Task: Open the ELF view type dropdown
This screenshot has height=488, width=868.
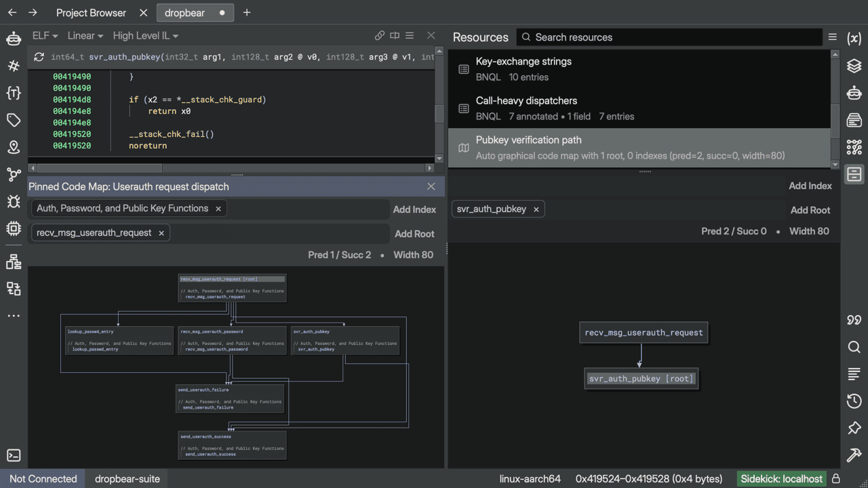Action: [x=45, y=35]
